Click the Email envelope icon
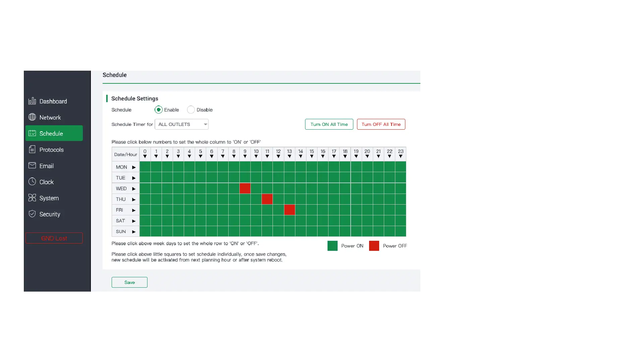This screenshot has height=362, width=644. click(32, 165)
